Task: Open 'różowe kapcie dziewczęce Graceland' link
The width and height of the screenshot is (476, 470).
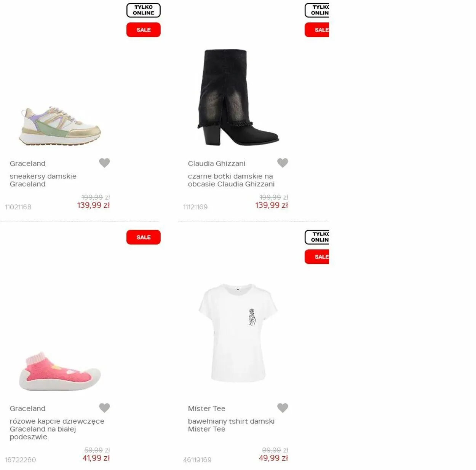Action: coord(57,429)
